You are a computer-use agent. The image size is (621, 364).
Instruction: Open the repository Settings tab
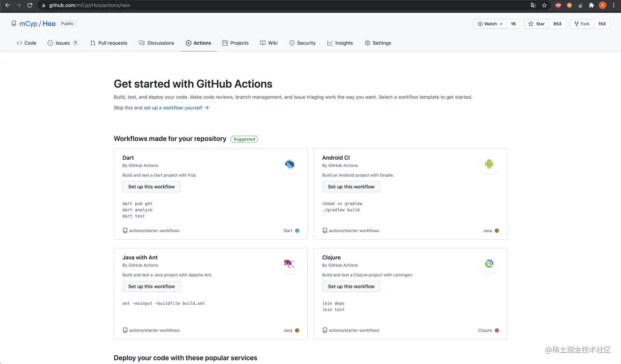(378, 43)
